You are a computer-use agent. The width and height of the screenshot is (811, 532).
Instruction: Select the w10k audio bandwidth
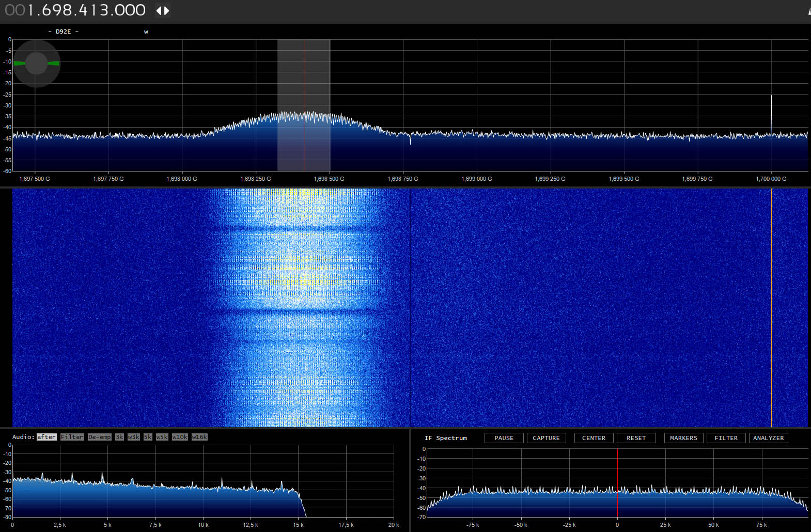coord(180,437)
